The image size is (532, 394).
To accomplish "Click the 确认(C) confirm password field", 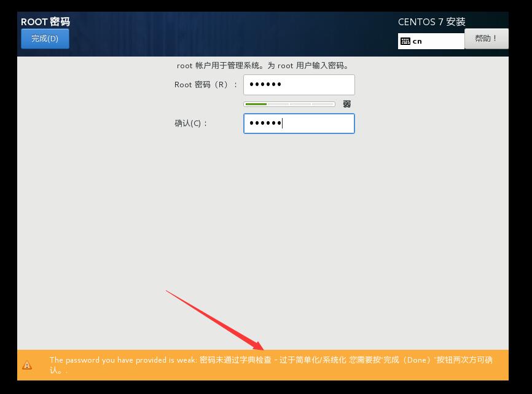I will [x=299, y=124].
